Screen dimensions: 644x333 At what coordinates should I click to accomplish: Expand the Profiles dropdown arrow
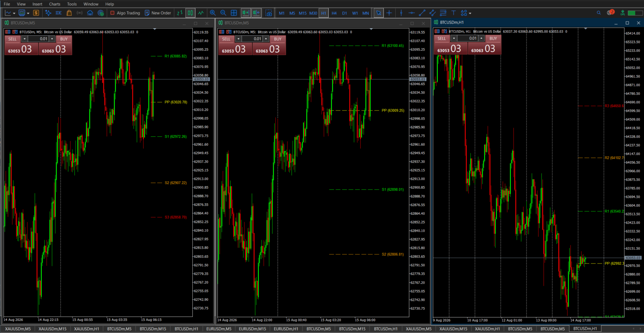click(28, 13)
